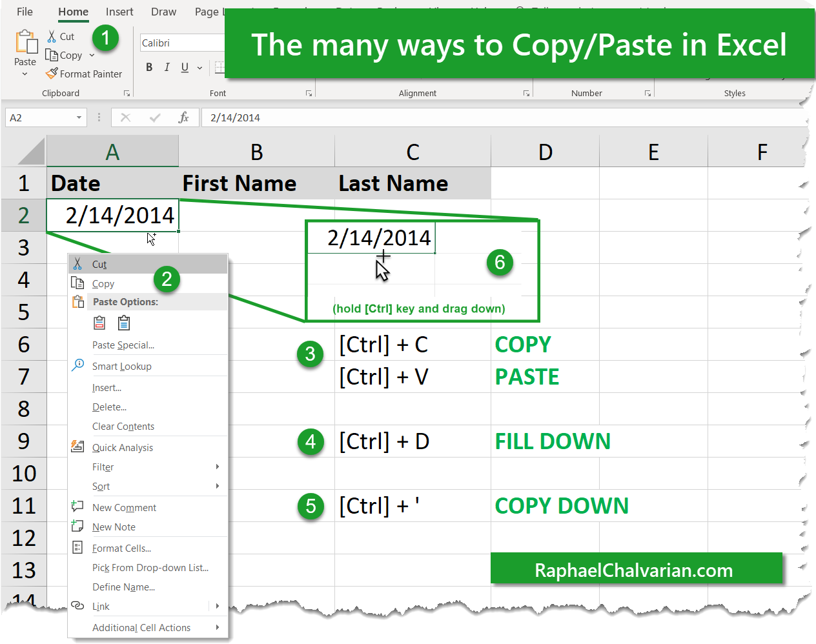Screen dimensions: 816x644
Task: Select row 8 by its header
Action: click(24, 408)
